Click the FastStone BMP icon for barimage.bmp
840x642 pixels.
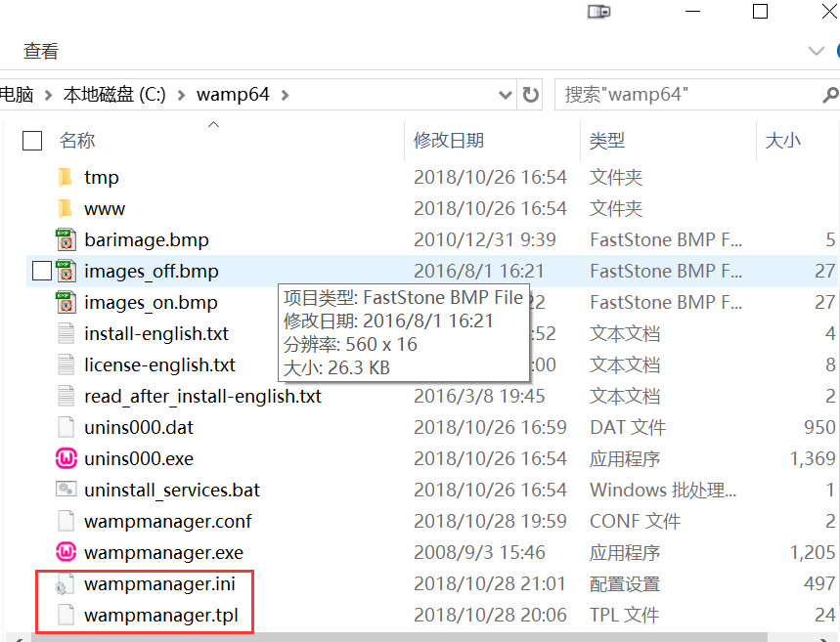pos(65,239)
